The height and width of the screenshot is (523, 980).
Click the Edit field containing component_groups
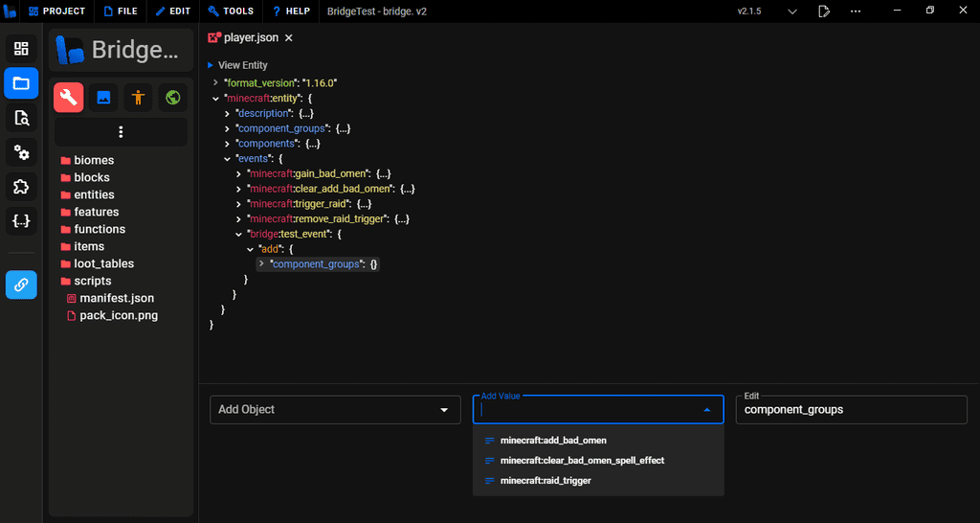pyautogui.click(x=851, y=409)
